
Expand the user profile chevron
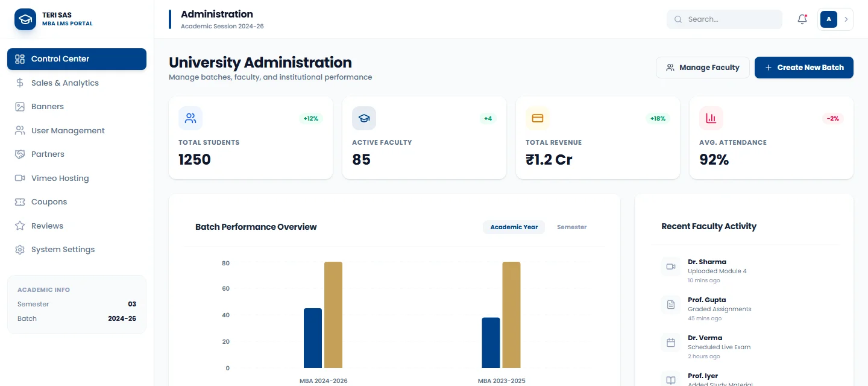point(846,19)
